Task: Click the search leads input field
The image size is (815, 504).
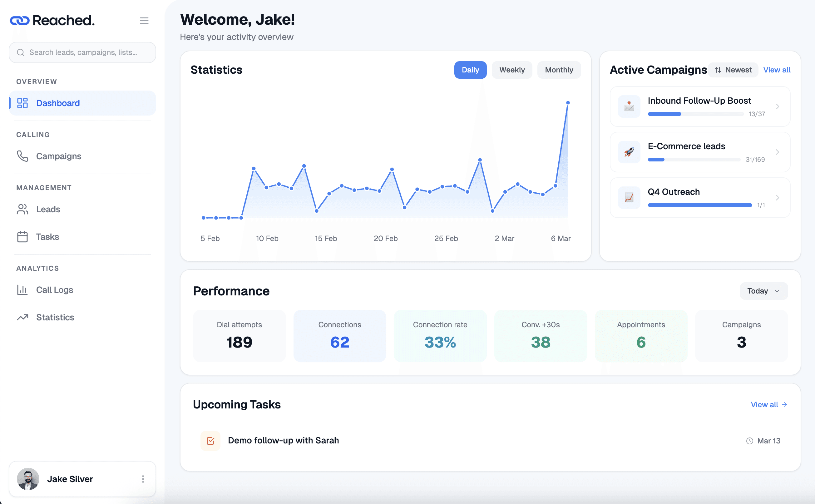Action: pos(82,52)
